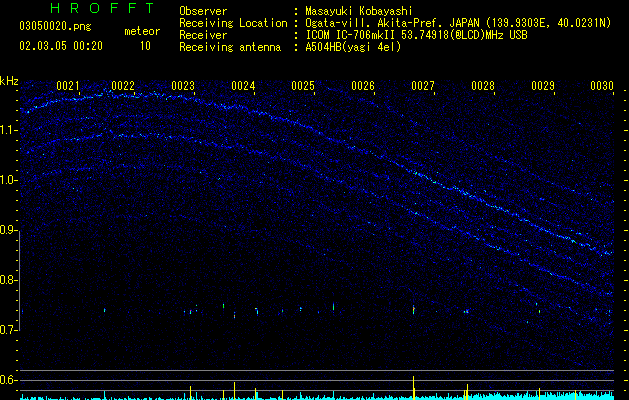This screenshot has height=400, width=629.
Task: Click the 0026 time marker
Action: [363, 86]
